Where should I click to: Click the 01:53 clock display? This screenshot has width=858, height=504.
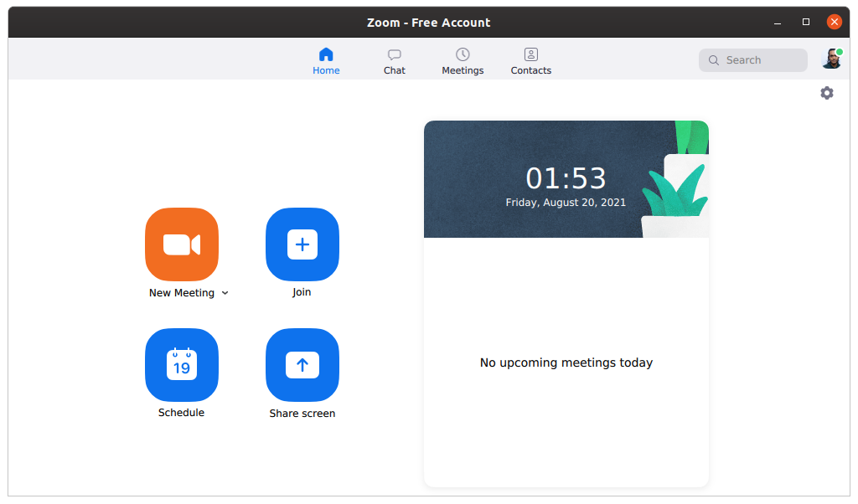coord(566,178)
